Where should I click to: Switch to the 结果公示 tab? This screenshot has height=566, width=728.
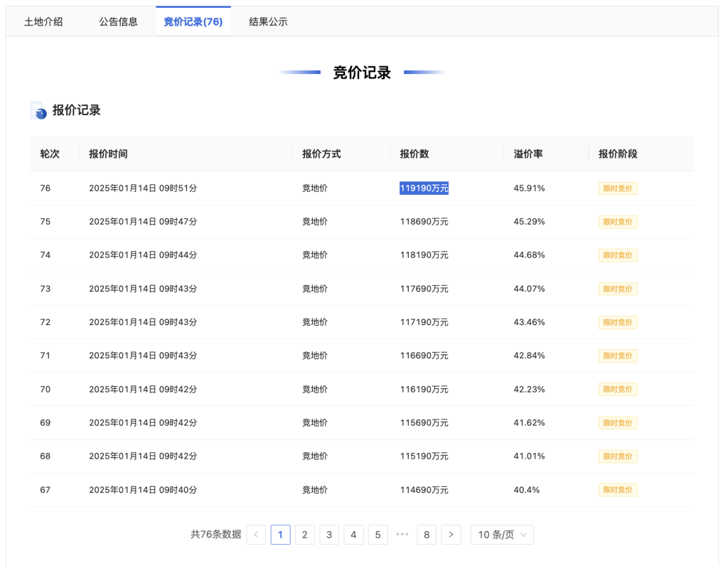pos(267,21)
